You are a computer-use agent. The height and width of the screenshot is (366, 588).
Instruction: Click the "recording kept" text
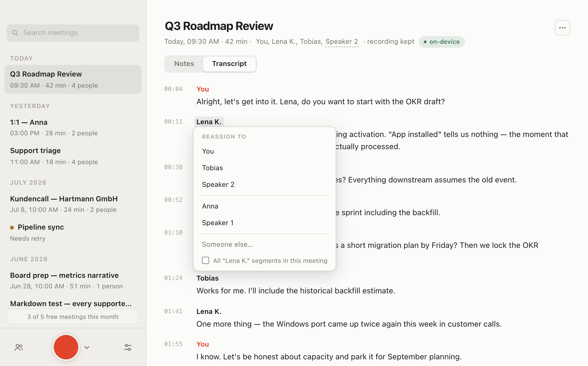391,42
